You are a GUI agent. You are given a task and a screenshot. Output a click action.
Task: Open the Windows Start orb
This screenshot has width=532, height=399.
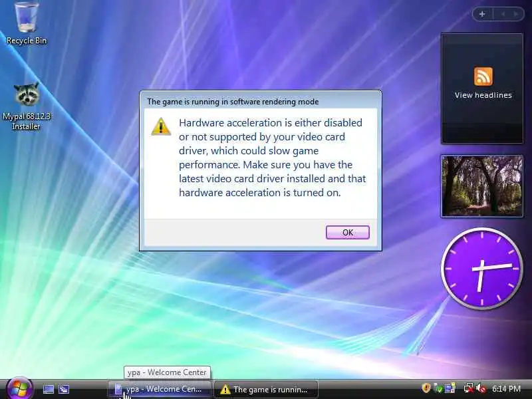19,389
